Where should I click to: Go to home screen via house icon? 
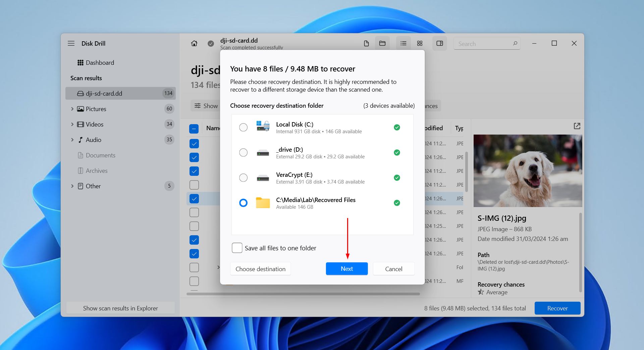(x=194, y=43)
